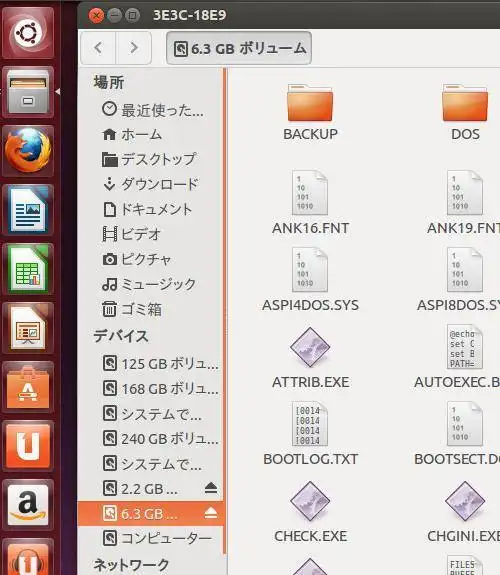
Task: Select the ASPI4DOS.SYS file
Action: coord(310,279)
